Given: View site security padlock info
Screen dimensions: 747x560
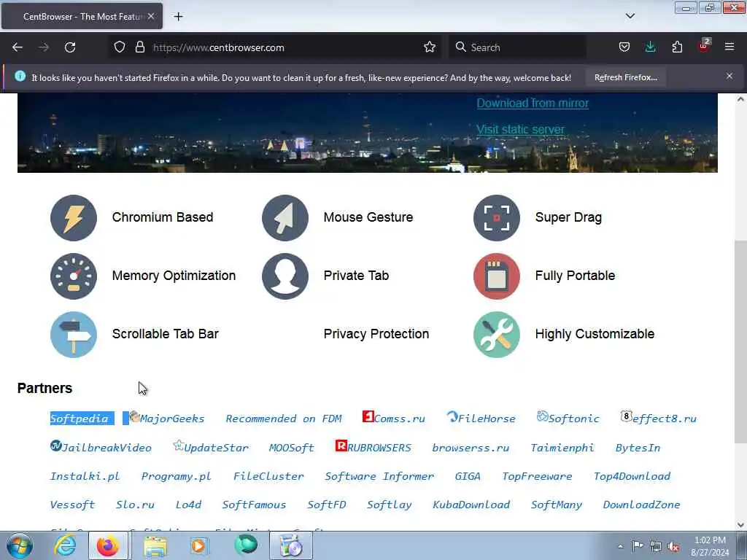Looking at the screenshot, I should [x=139, y=47].
